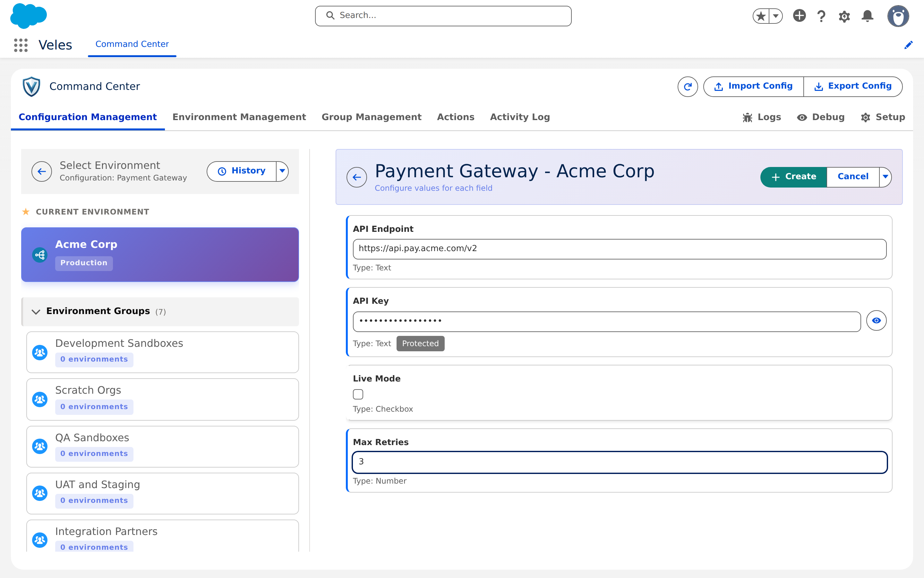This screenshot has height=578, width=924.
Task: Switch to Configuration Management tab
Action: (88, 117)
